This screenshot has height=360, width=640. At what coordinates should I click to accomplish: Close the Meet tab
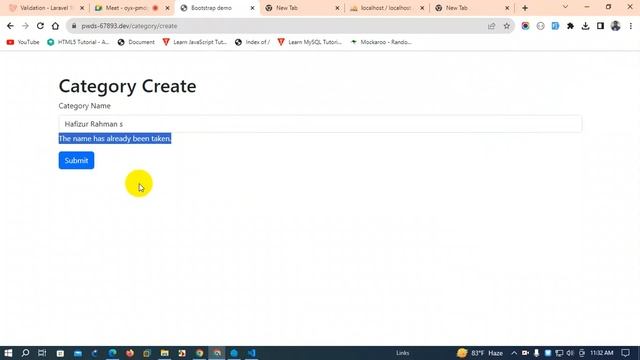[x=167, y=8]
